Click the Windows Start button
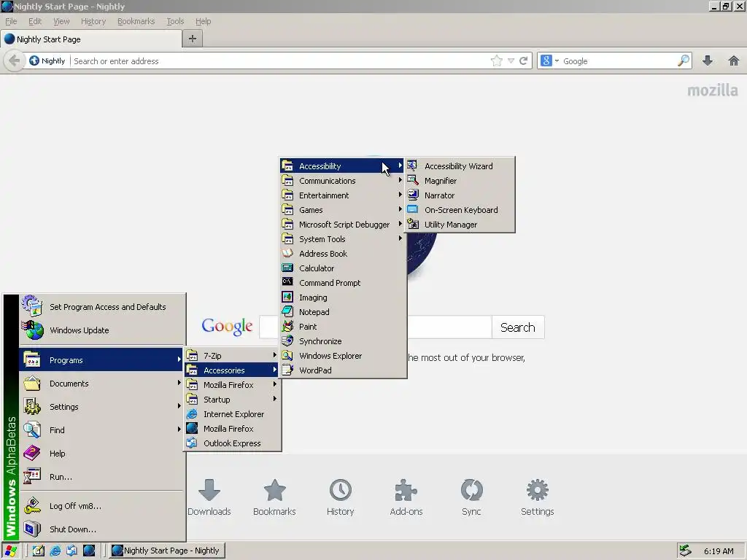Viewport: 747px width, 560px height. pos(10,551)
